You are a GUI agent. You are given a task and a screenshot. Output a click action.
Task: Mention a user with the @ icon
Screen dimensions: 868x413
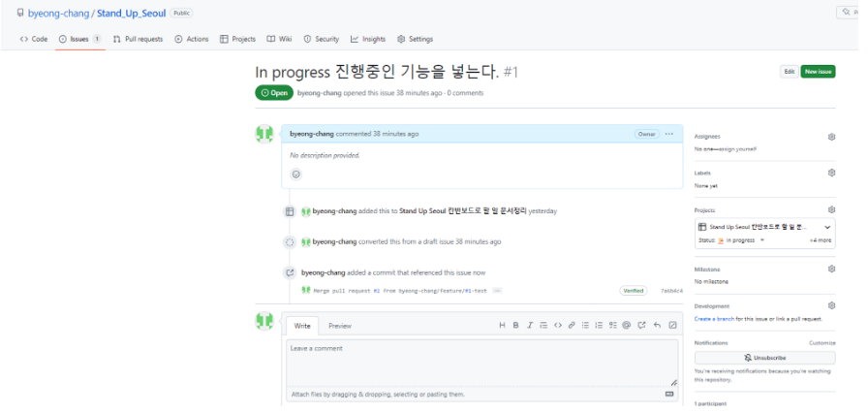(x=626, y=326)
